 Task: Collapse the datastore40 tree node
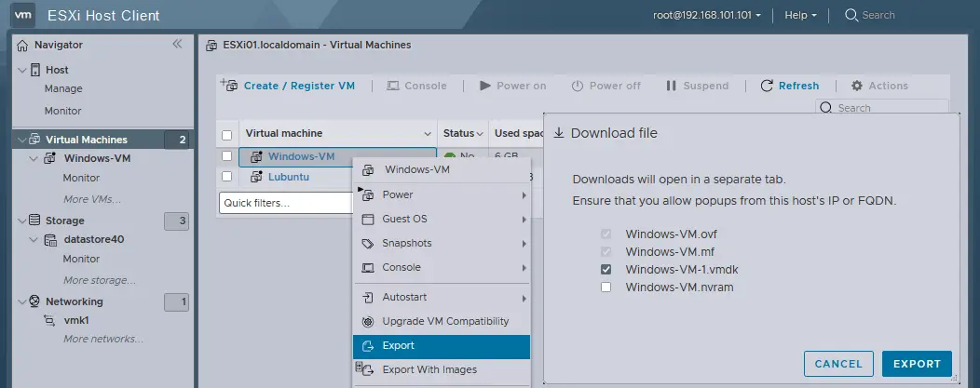click(x=34, y=239)
